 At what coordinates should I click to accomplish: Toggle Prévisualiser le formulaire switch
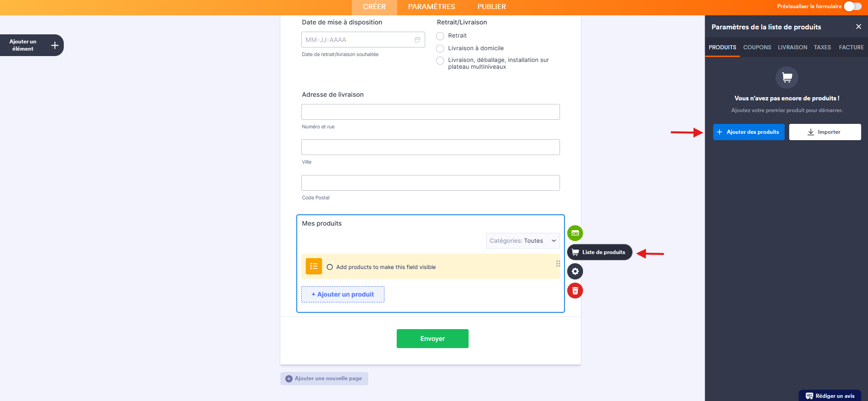pyautogui.click(x=852, y=6)
